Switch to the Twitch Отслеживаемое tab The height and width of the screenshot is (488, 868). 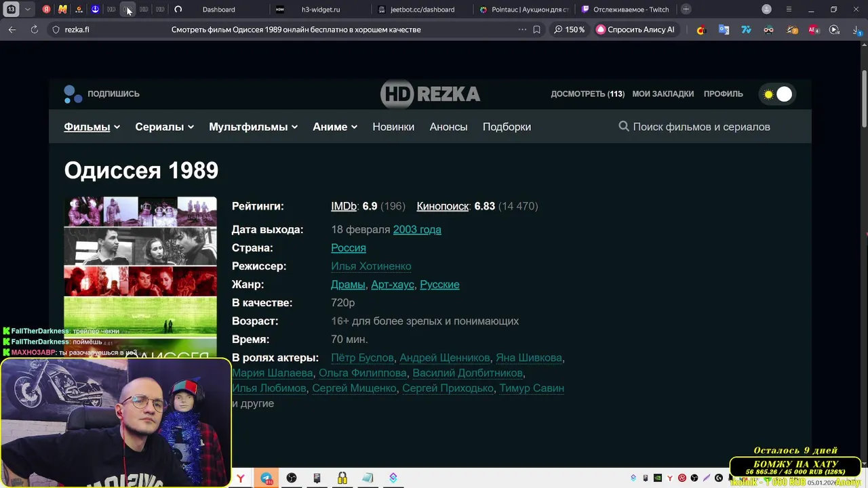click(625, 9)
